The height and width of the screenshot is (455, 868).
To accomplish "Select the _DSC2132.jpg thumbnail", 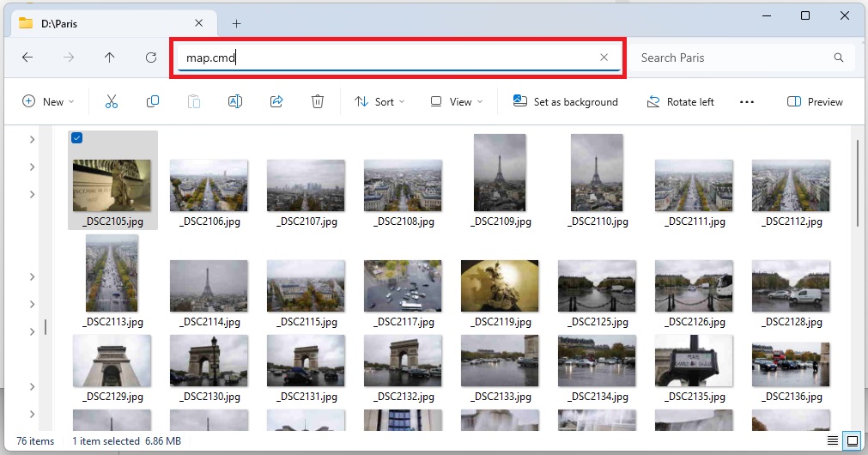I will click(x=403, y=361).
